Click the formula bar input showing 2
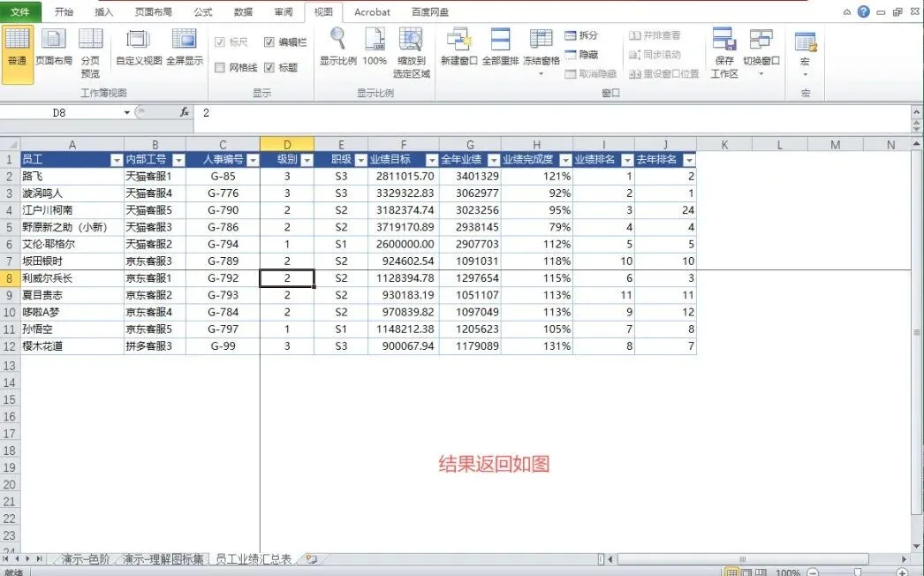Viewport: 924px width, 576px height. pyautogui.click(x=554, y=112)
